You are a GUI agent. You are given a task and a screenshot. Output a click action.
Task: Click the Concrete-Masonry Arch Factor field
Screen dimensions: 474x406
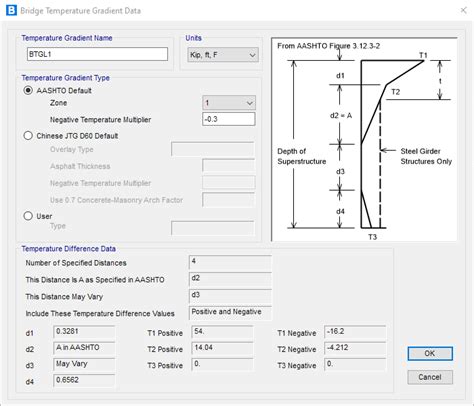tap(229, 200)
